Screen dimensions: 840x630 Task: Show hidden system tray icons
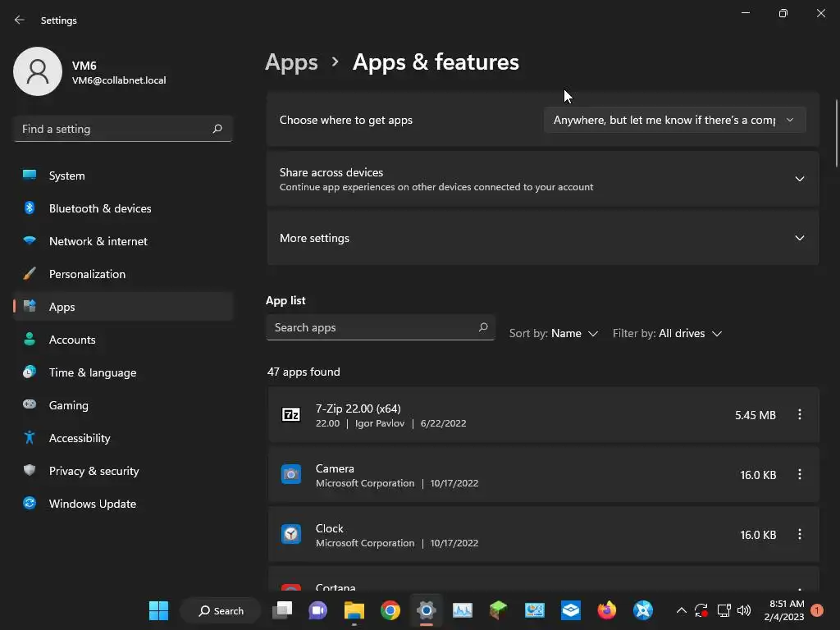[682, 610]
